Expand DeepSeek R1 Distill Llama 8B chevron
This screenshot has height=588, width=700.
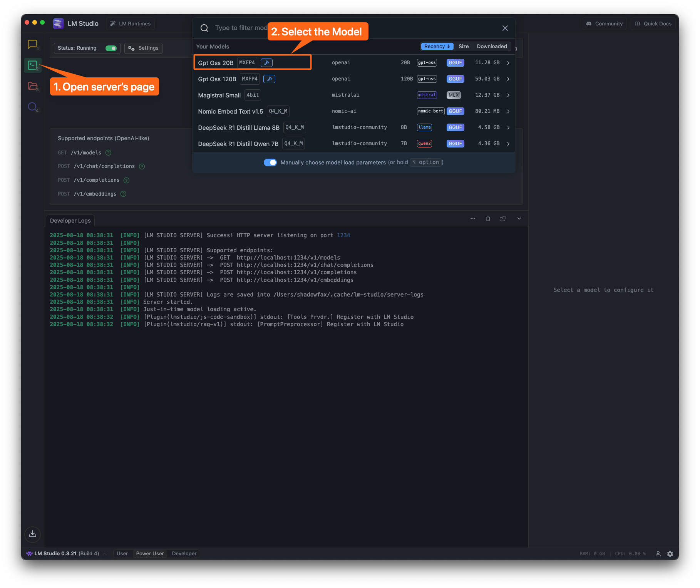click(508, 127)
